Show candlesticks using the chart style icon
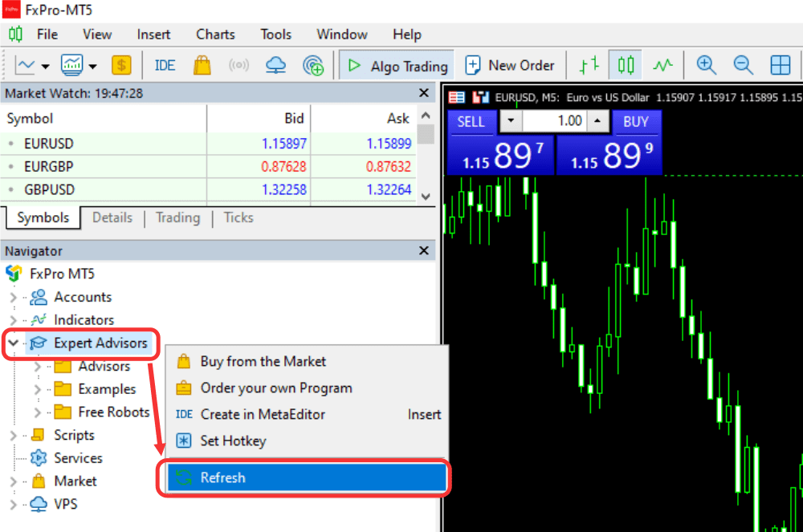This screenshot has width=803, height=532. pyautogui.click(x=626, y=65)
